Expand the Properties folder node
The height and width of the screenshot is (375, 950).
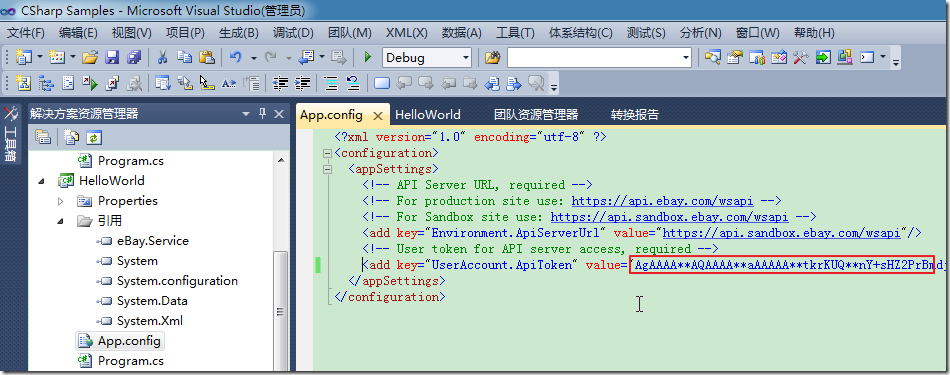[61, 201]
